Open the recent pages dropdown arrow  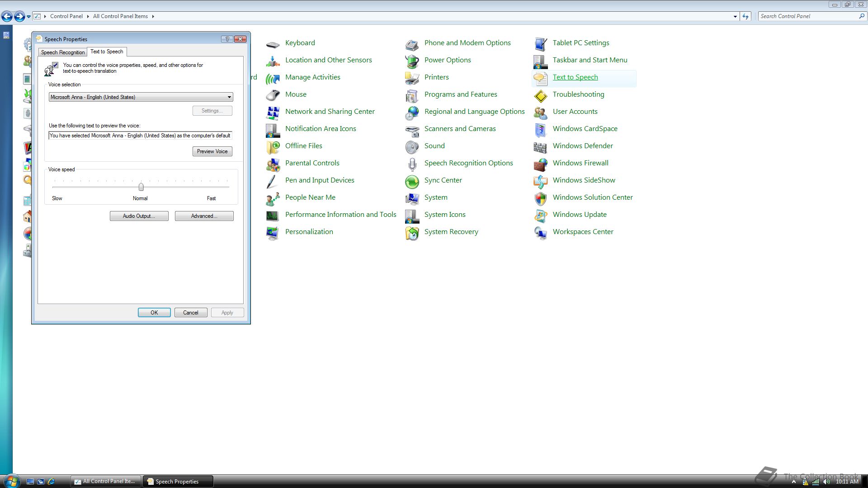[28, 17]
